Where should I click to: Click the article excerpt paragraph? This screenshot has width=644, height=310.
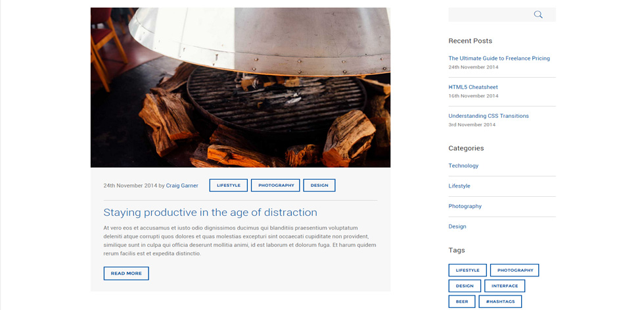click(240, 240)
